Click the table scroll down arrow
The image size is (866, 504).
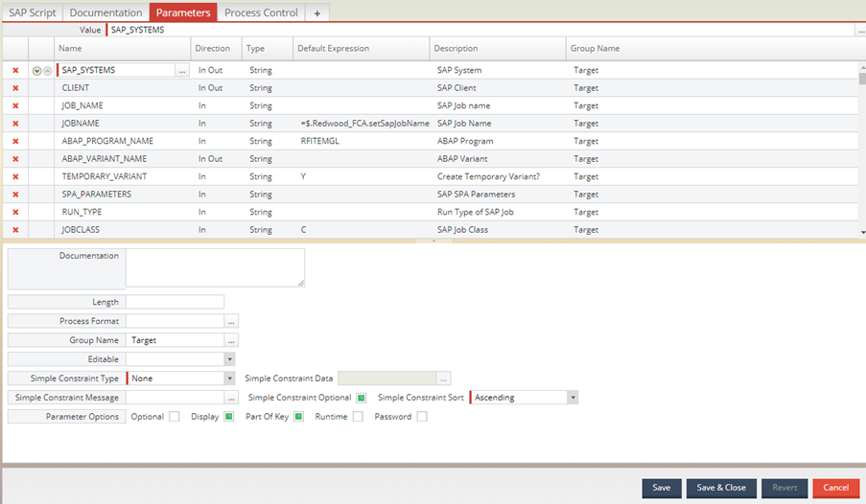863,233
